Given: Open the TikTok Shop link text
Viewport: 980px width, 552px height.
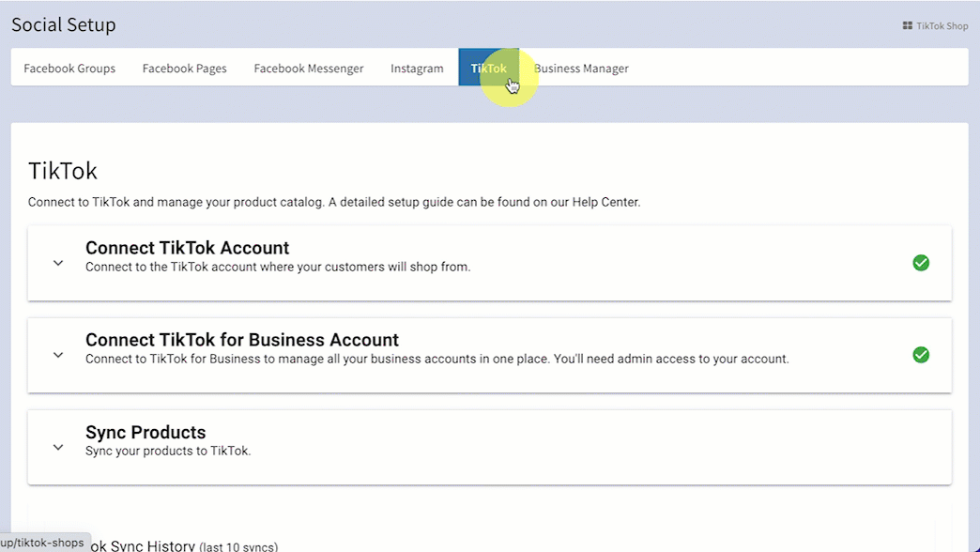Looking at the screenshot, I should (942, 26).
